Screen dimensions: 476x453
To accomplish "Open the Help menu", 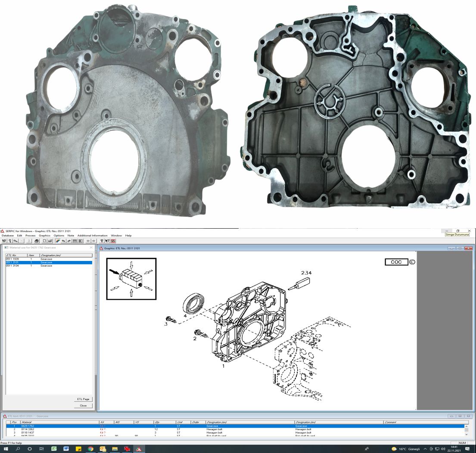I will tap(128, 236).
